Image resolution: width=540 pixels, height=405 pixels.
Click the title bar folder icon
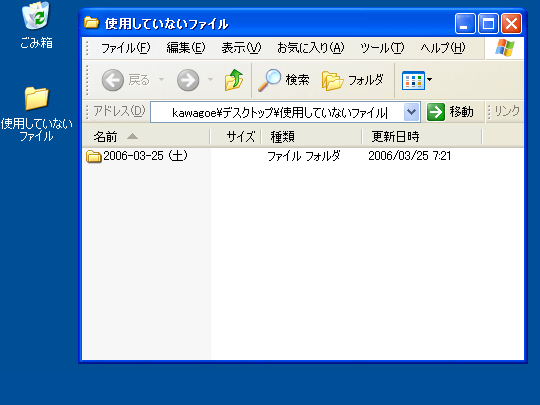(91, 23)
